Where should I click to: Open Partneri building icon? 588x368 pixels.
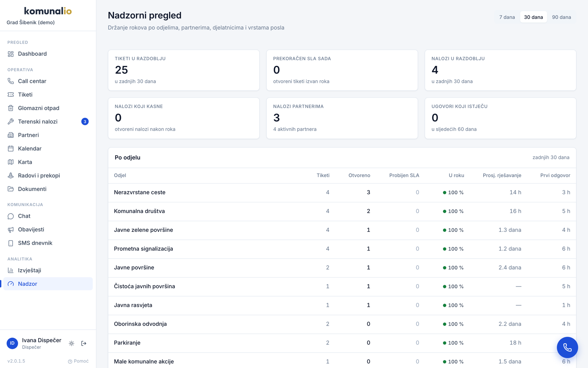click(11, 135)
